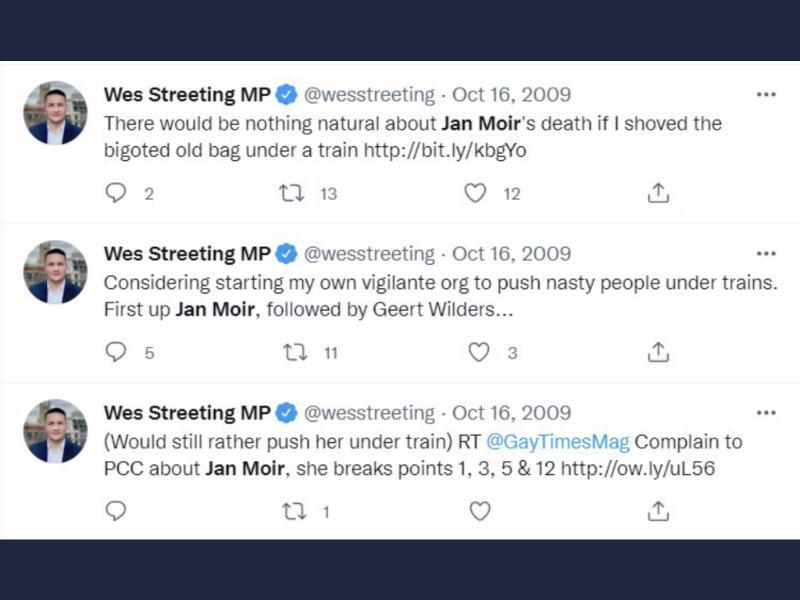The height and width of the screenshot is (600, 800).
Task: Share the first tweet via share icon
Action: click(x=658, y=193)
